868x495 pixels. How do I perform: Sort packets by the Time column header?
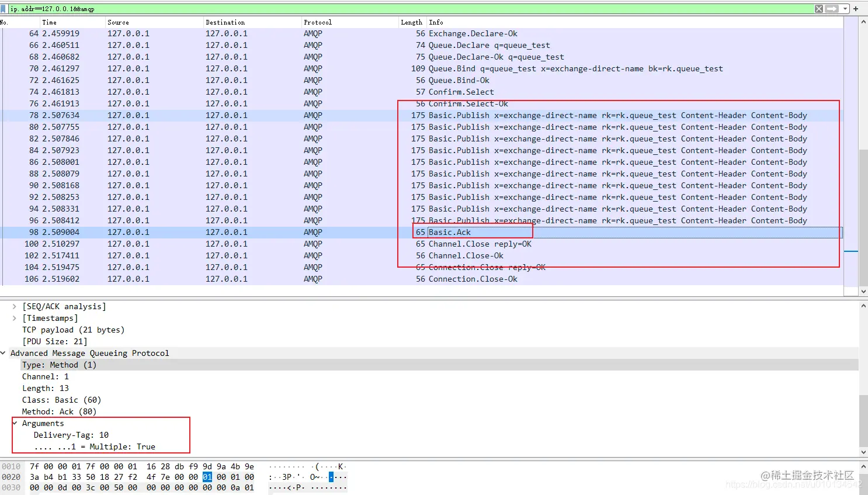pos(72,22)
